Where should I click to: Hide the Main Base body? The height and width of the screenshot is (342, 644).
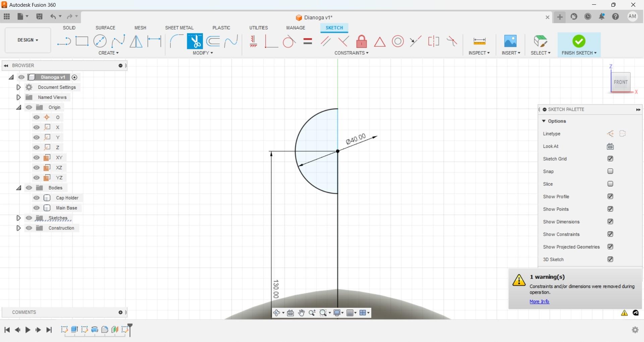(37, 208)
